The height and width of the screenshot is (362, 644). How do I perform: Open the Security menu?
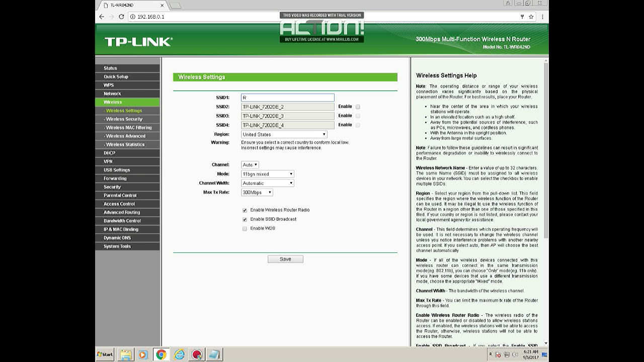[128, 187]
